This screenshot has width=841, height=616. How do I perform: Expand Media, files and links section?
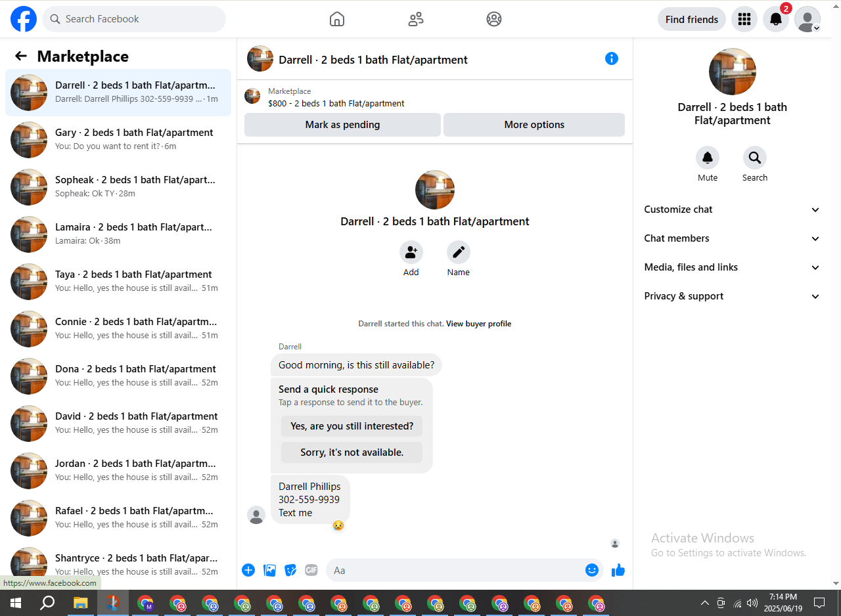tap(732, 267)
